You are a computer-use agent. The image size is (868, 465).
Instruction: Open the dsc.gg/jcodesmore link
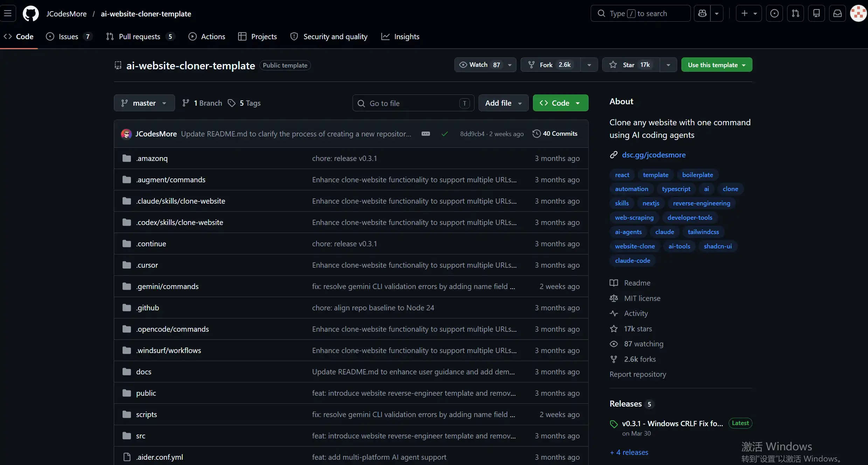654,155
